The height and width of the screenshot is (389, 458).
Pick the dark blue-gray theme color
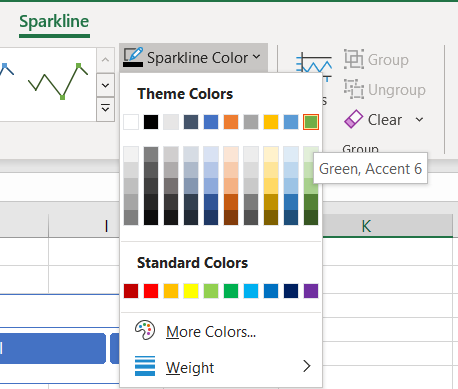pos(191,122)
